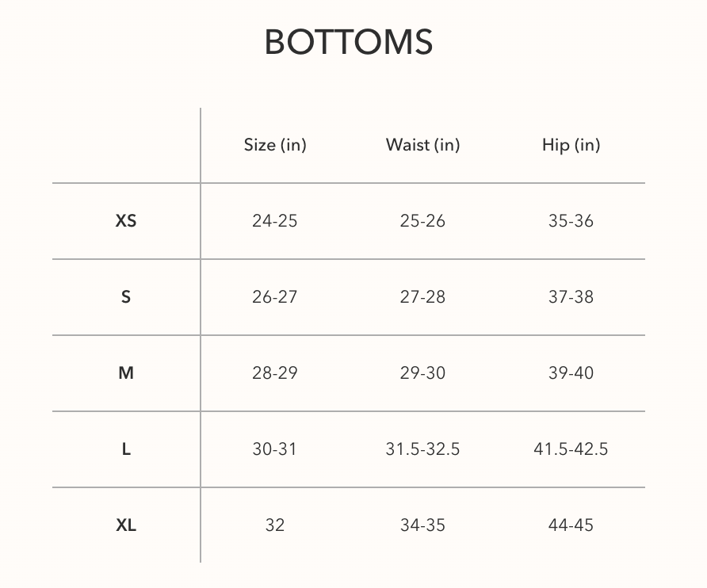This screenshot has height=588, width=707.
Task: Select the S waist value 27-28
Action: pos(422,297)
